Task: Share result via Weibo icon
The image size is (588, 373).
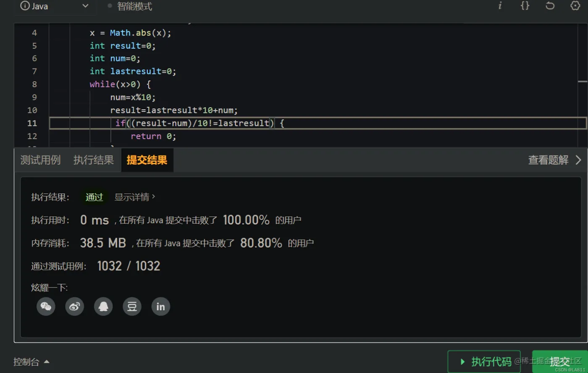Action: pyautogui.click(x=74, y=307)
